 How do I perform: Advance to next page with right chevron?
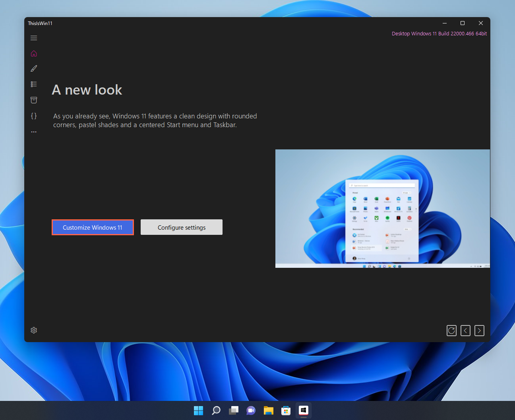(x=479, y=331)
